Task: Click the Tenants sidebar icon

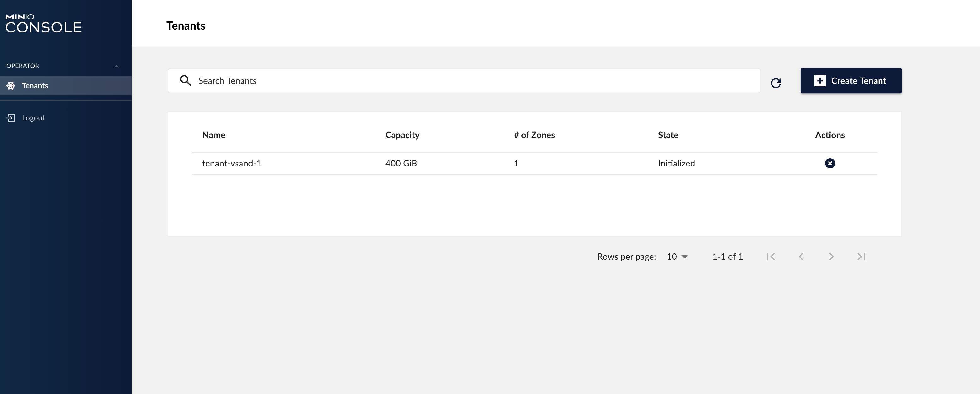Action: [x=11, y=86]
